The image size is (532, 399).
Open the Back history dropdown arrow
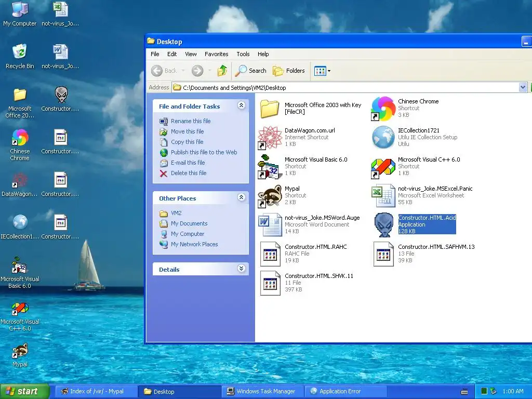tap(183, 71)
